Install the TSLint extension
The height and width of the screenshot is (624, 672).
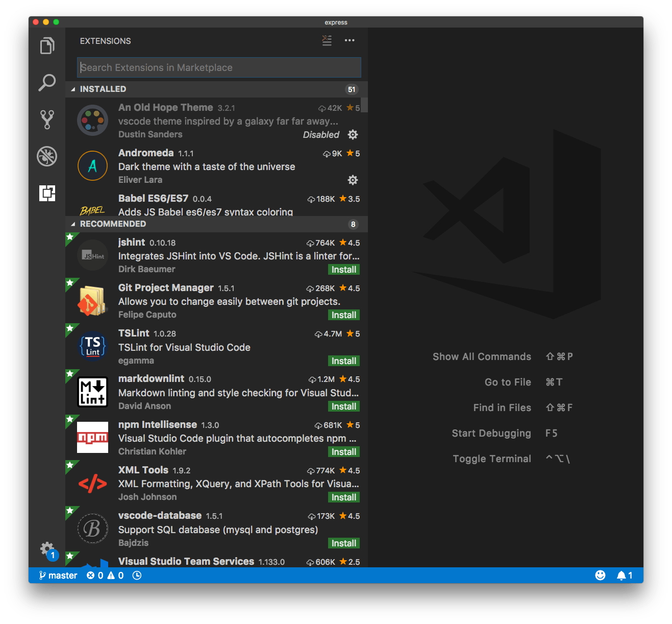click(344, 361)
